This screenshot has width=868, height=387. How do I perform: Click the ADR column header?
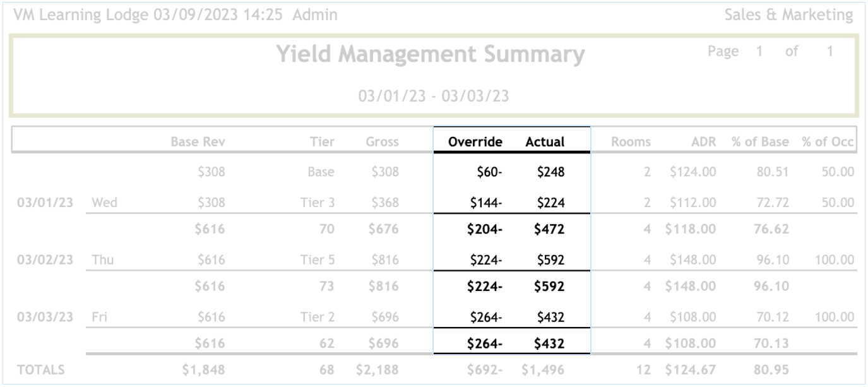pos(703,142)
